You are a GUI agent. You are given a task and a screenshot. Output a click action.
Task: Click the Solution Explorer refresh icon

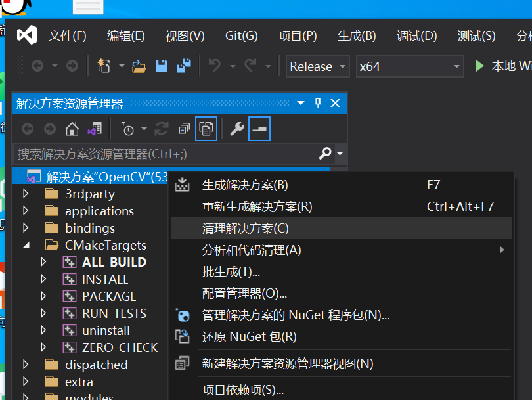tap(162, 129)
